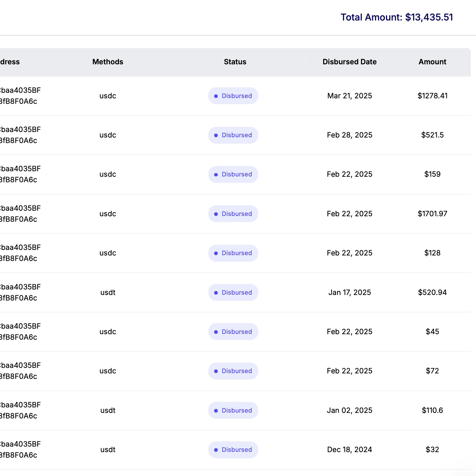
Task: Click usdc in the $45 row
Action: click(x=108, y=332)
